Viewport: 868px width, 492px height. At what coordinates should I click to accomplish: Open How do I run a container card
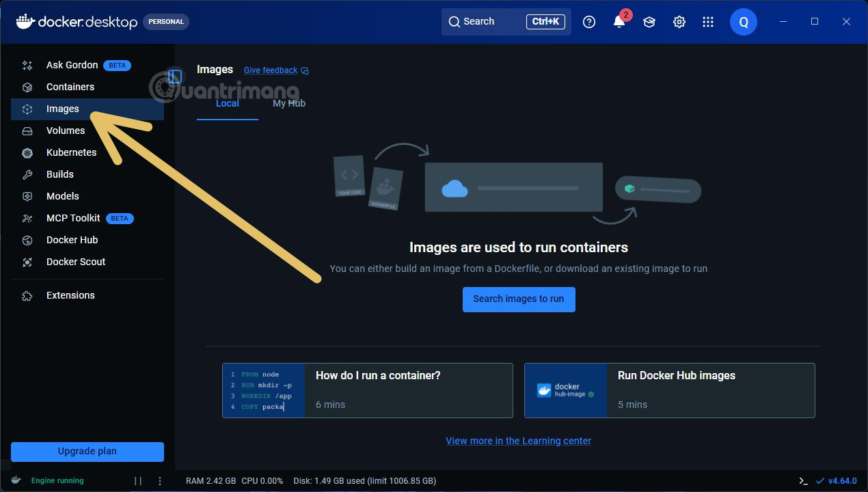368,390
